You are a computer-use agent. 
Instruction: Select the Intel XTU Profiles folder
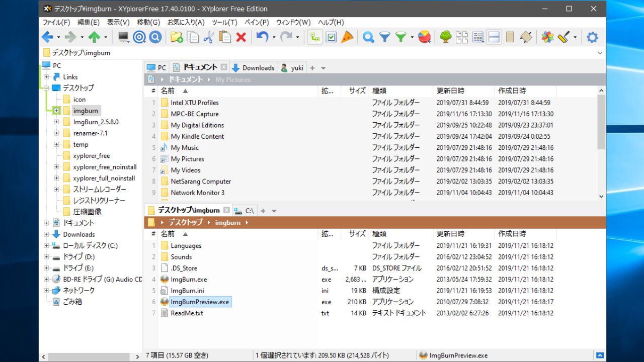[x=194, y=103]
